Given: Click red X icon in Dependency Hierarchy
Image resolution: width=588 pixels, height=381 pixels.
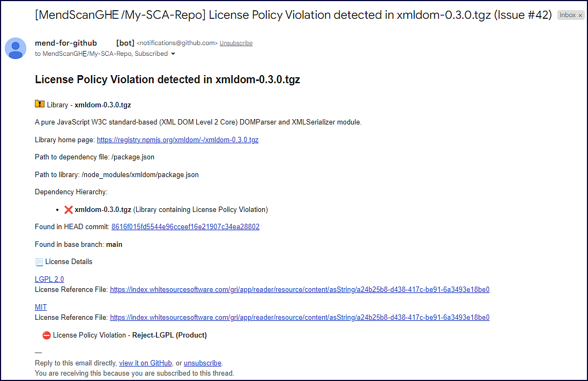Looking at the screenshot, I should pyautogui.click(x=68, y=209).
